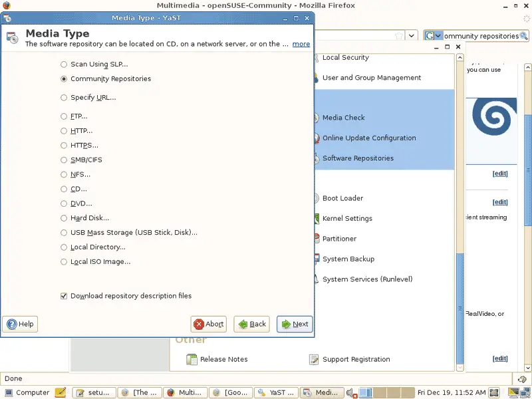This screenshot has height=399, width=532.
Task: Click the Support Registration icon
Action: (314, 359)
